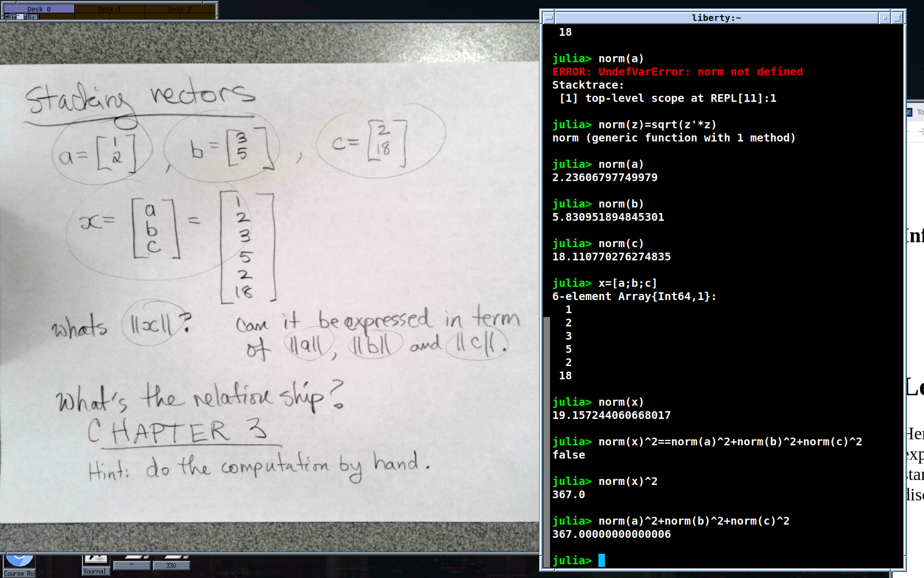
Task: Iconify the liberty terminal with small square button
Action: [884, 18]
